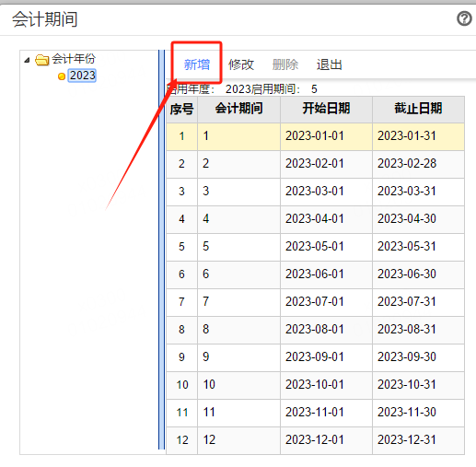
Task: Select the 2023 year tree item
Action: tap(83, 76)
